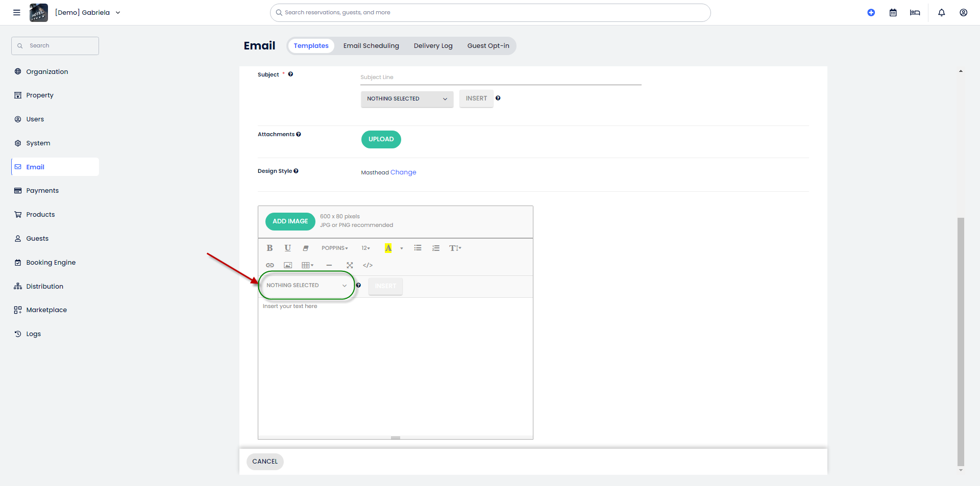Open the calendar icon in the header
Viewport: 980px width, 486px height.
pyautogui.click(x=893, y=13)
